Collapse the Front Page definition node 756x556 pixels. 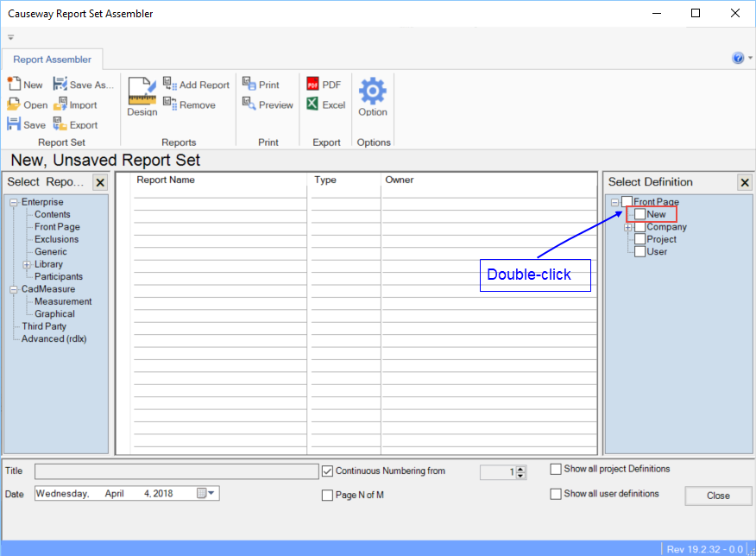coord(614,202)
